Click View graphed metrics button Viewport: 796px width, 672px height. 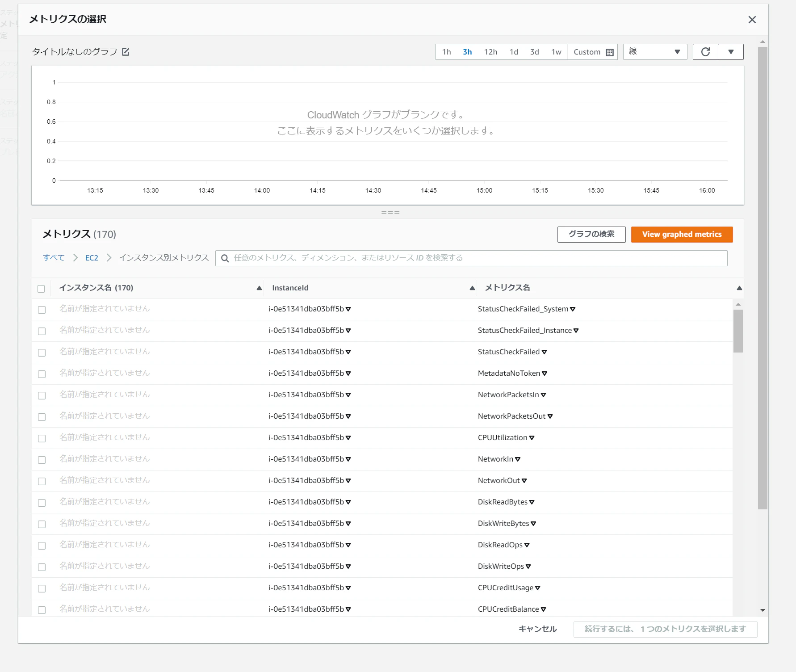pos(682,235)
